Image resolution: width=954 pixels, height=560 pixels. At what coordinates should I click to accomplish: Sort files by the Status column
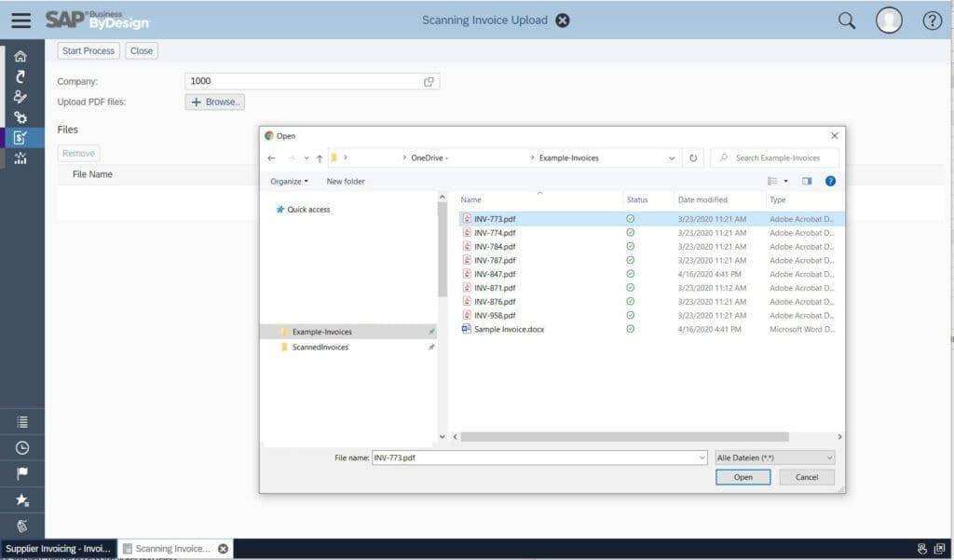637,199
